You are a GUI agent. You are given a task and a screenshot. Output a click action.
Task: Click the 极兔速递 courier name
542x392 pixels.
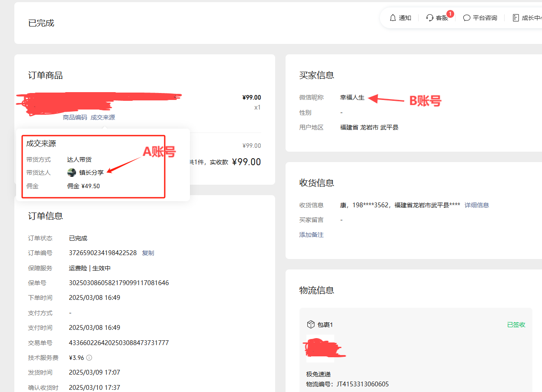319,374
